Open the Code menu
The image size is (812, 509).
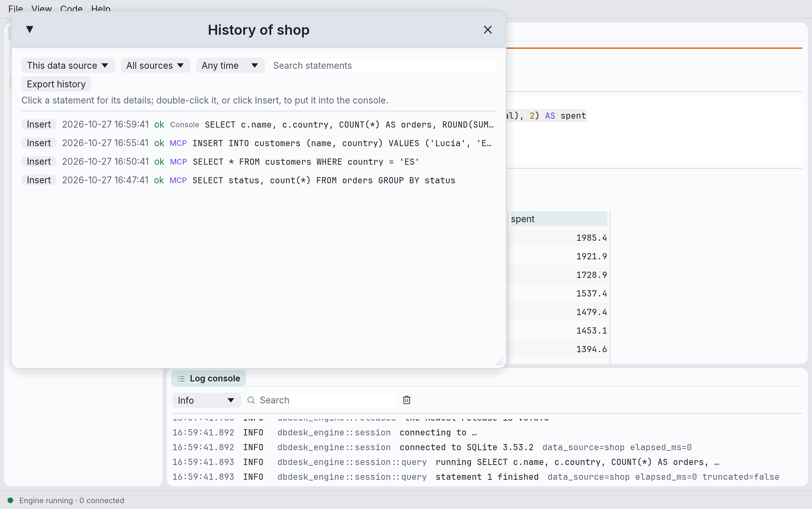point(71,9)
